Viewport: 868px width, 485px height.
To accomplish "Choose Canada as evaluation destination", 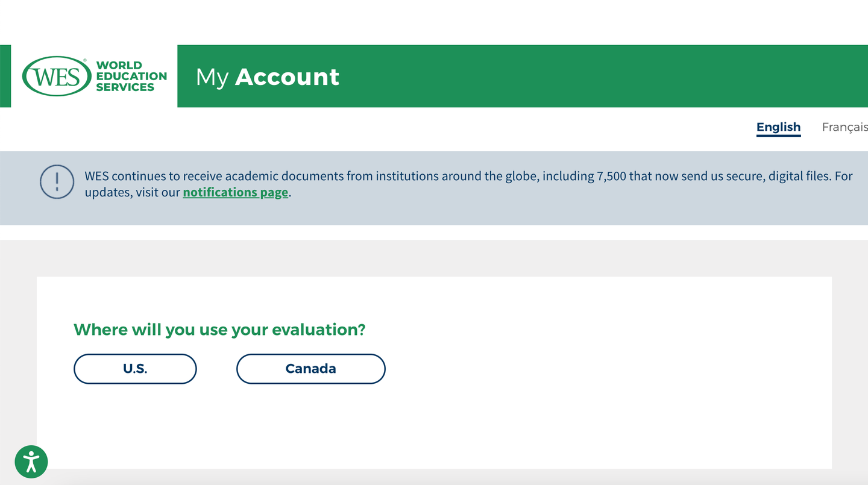I will point(310,369).
